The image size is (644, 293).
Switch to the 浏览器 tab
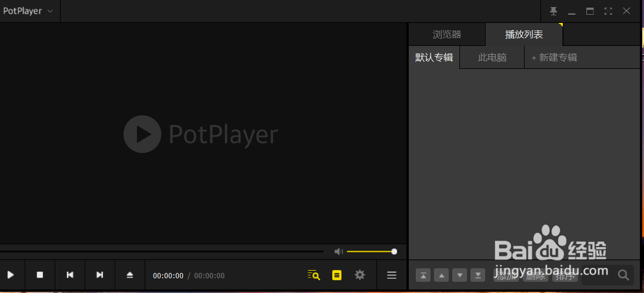(x=447, y=35)
